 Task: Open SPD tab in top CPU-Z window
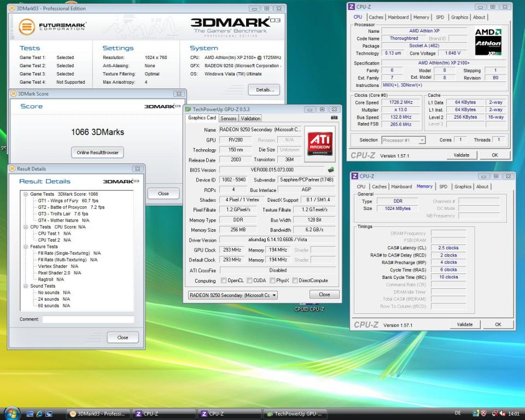440,17
